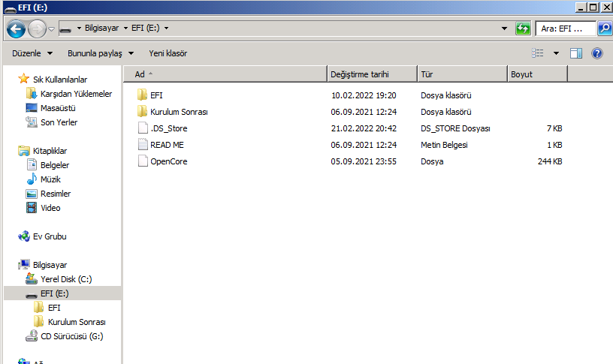613x364 pixels.
Task: Open the view options dropdown arrow
Action: pyautogui.click(x=556, y=53)
